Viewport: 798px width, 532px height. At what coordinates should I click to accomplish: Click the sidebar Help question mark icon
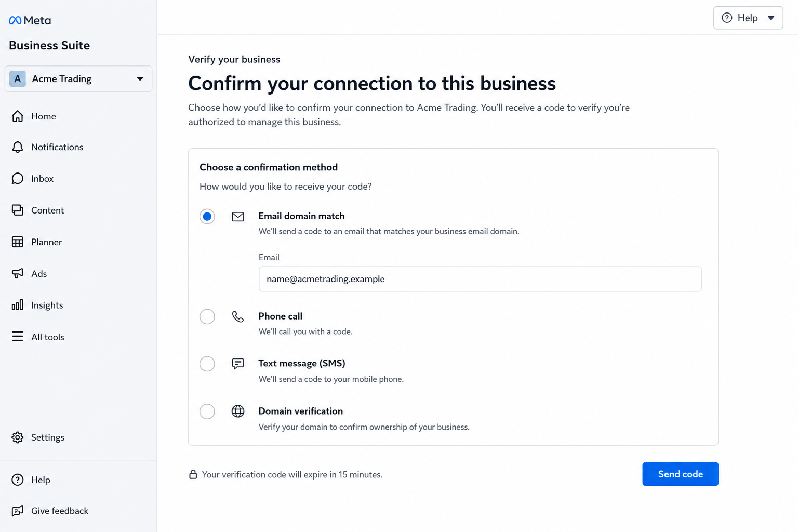tap(18, 480)
